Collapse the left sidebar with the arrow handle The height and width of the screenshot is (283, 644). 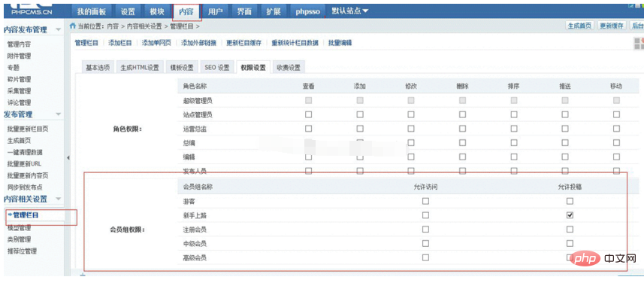68,158
